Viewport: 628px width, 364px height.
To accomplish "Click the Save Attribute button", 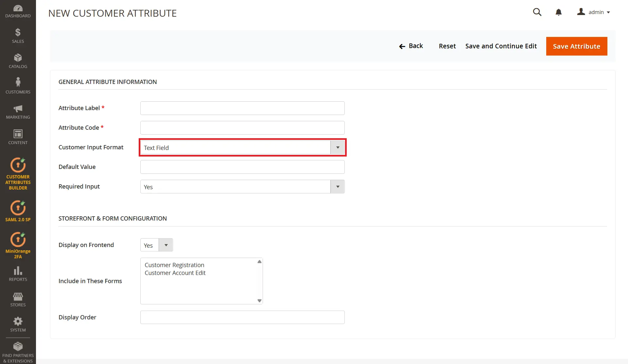I will click(x=576, y=46).
